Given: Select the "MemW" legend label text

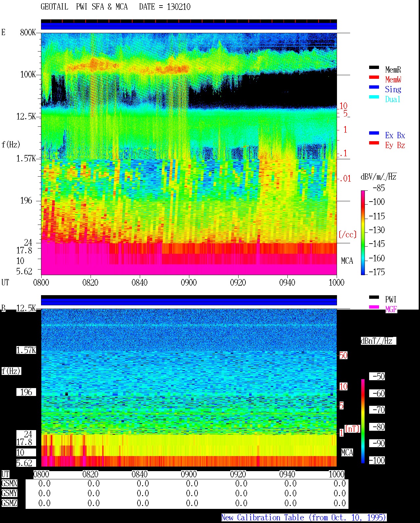Looking at the screenshot, I should (x=393, y=79).
